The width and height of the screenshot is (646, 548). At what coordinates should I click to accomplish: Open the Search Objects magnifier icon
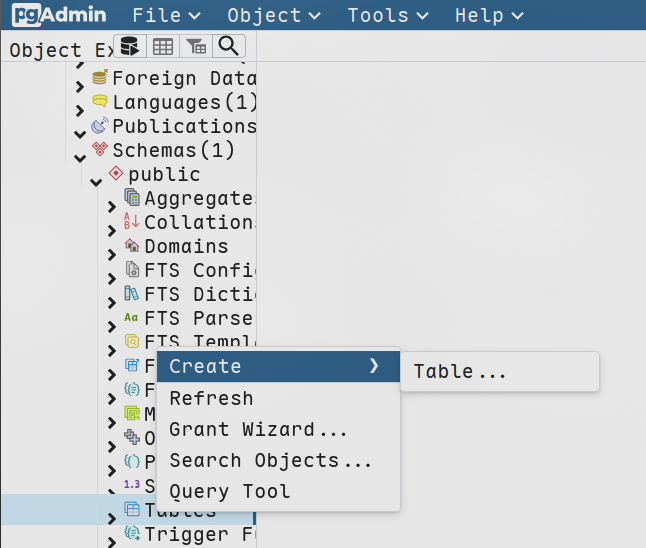click(229, 46)
